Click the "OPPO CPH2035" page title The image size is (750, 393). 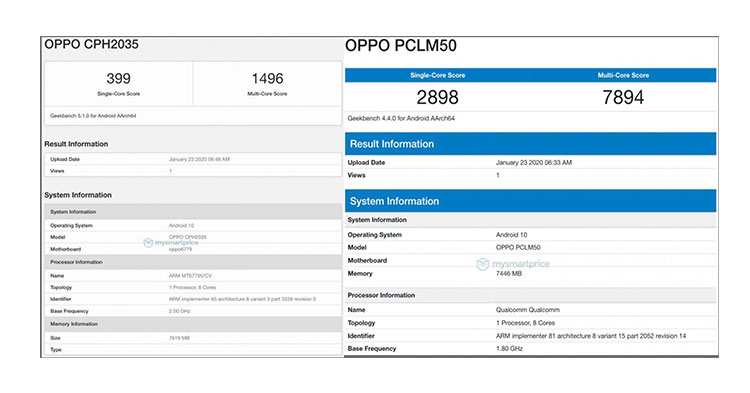point(91,44)
